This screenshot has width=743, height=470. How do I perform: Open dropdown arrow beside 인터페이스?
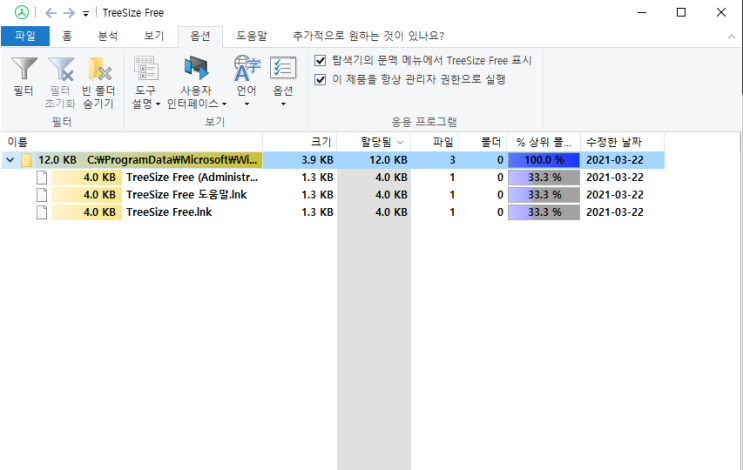coord(224,104)
